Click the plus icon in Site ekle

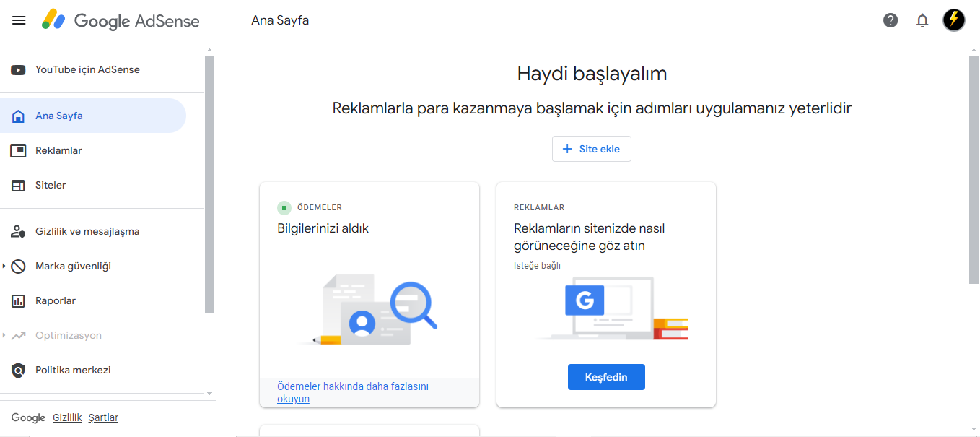(x=567, y=149)
